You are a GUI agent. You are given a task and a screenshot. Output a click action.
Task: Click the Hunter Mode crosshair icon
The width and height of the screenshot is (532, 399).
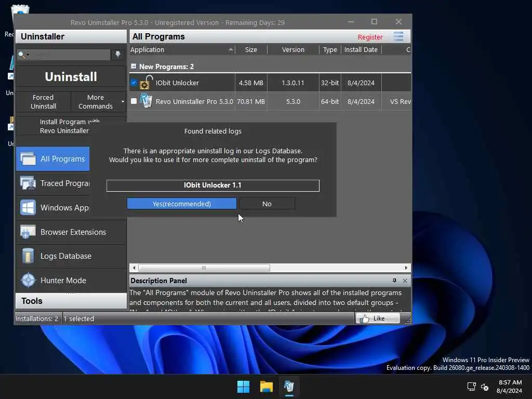pyautogui.click(x=28, y=281)
